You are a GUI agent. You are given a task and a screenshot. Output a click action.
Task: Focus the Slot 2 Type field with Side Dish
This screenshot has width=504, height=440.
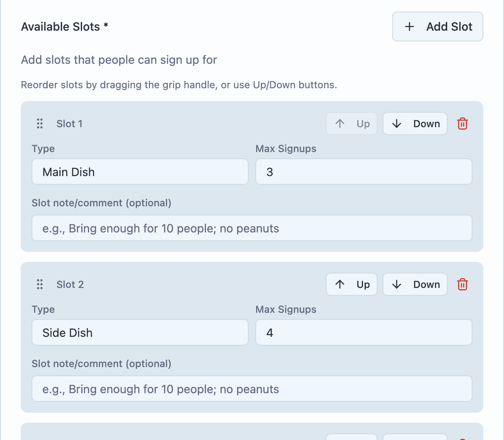click(140, 332)
